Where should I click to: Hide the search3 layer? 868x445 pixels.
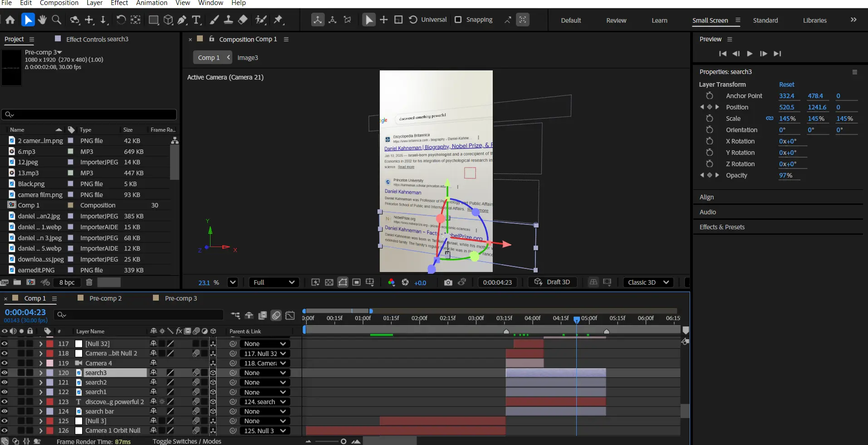[5, 373]
